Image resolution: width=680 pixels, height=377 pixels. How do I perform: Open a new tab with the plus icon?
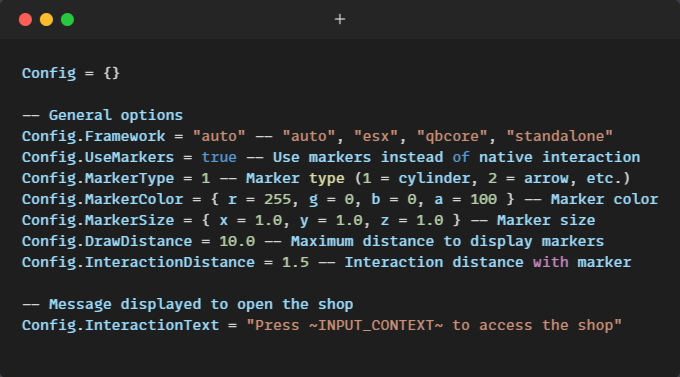tap(340, 19)
